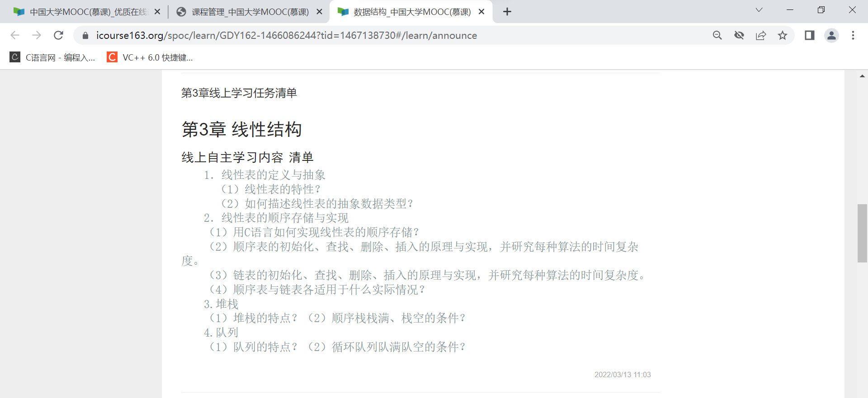Image resolution: width=868 pixels, height=398 pixels.
Task: Open the user profile avatar
Action: click(x=831, y=35)
